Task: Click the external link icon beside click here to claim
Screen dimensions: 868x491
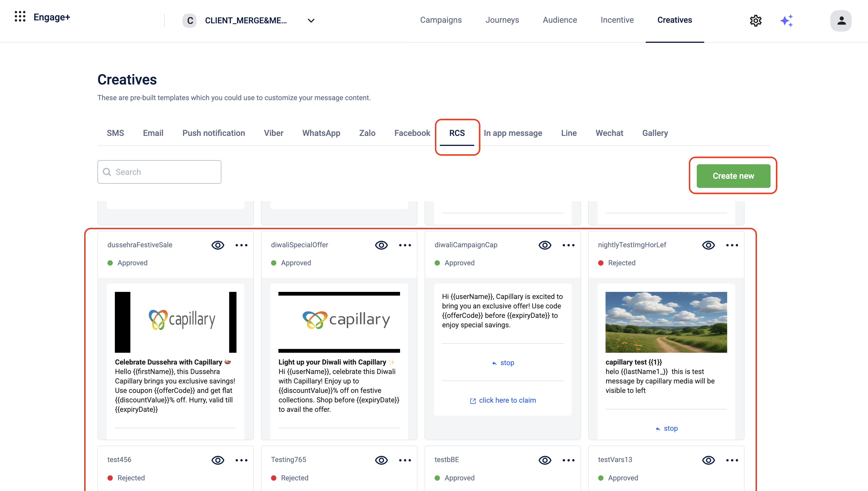Action: (x=473, y=401)
